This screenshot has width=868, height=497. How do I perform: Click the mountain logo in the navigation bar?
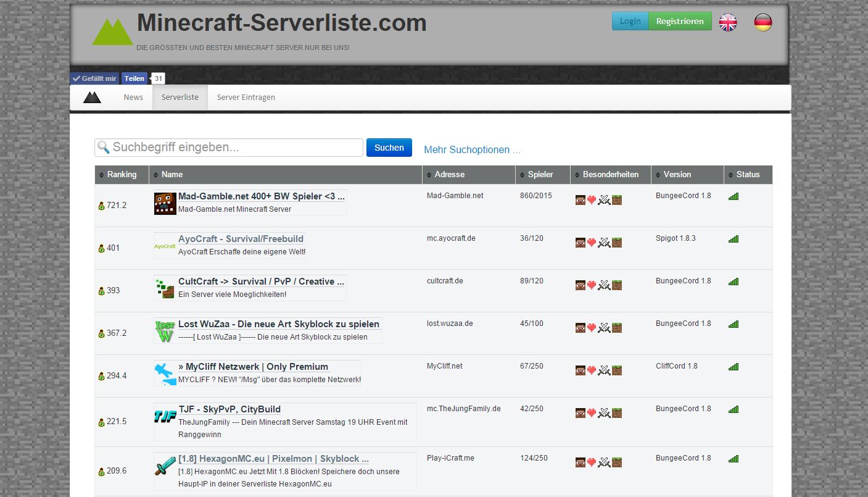click(92, 97)
